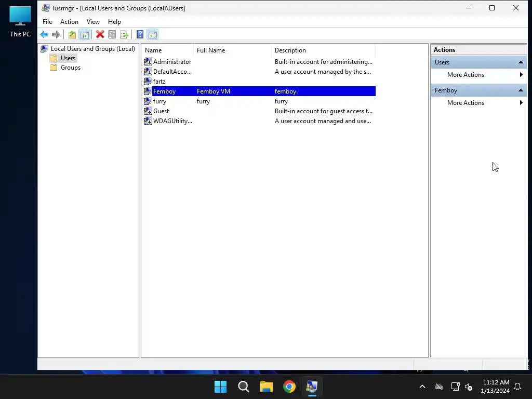Click the lusrmgr taskbar icon
Screen dimensions: 532x399
point(312,387)
